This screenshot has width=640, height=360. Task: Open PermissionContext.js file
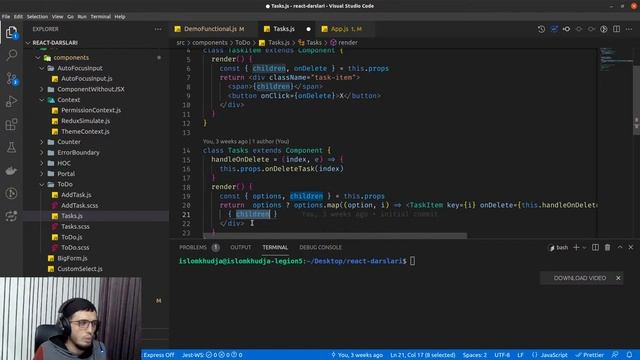[91, 110]
